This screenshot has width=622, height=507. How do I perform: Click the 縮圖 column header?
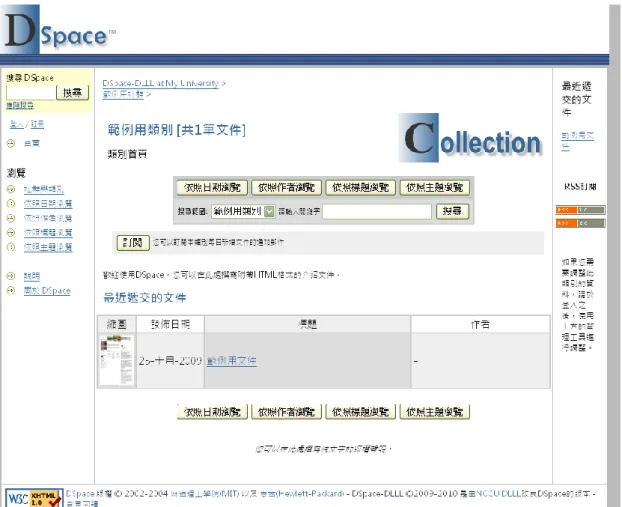(x=117, y=325)
